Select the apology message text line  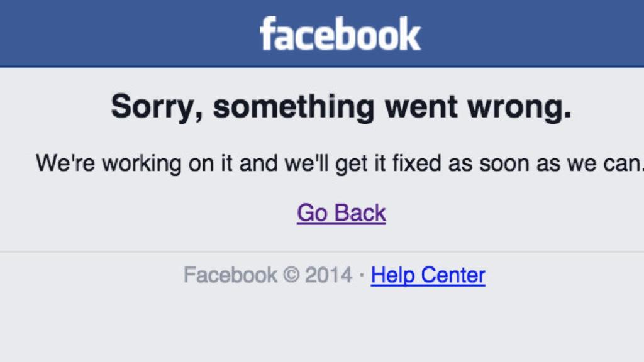pyautogui.click(x=340, y=163)
